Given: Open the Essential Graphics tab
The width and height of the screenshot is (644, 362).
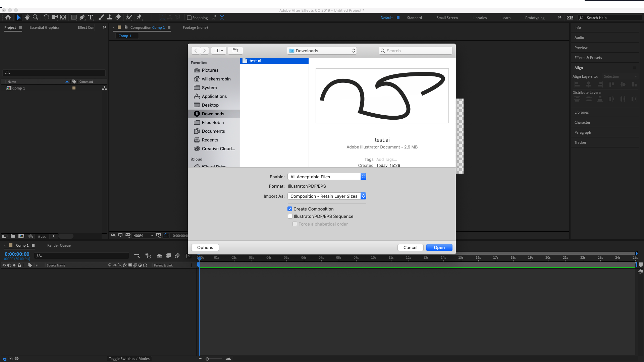Looking at the screenshot, I should pyautogui.click(x=44, y=27).
